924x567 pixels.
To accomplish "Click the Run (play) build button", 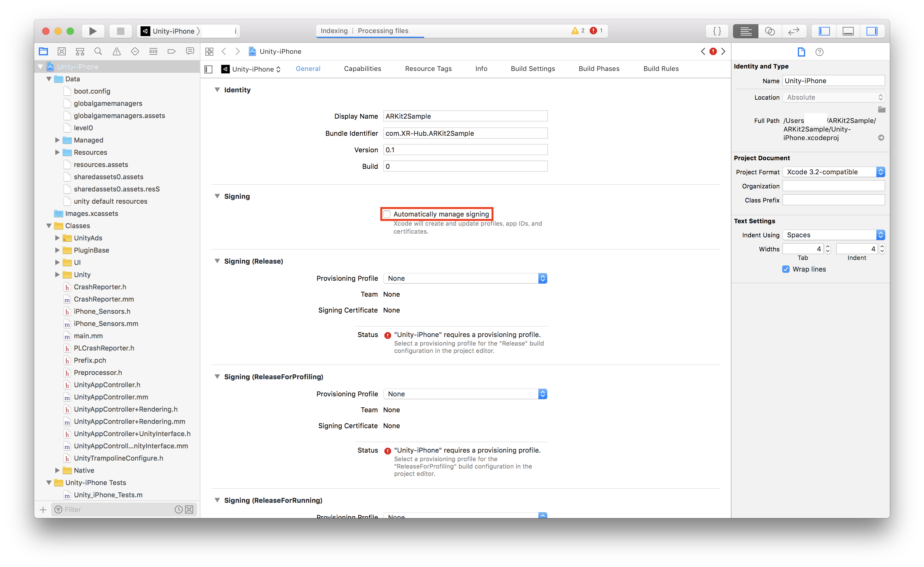I will pos(93,31).
